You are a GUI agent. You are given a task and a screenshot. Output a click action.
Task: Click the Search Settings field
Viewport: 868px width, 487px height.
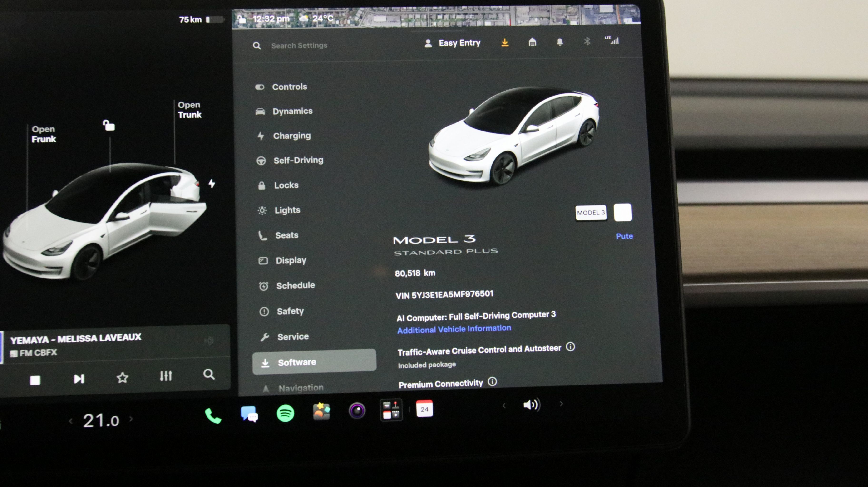point(299,45)
